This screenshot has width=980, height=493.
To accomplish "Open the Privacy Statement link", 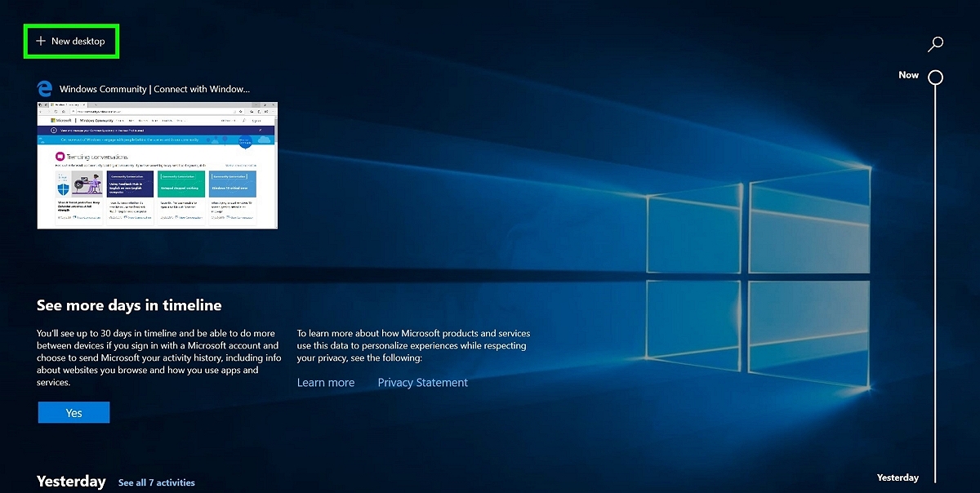I will 422,382.
